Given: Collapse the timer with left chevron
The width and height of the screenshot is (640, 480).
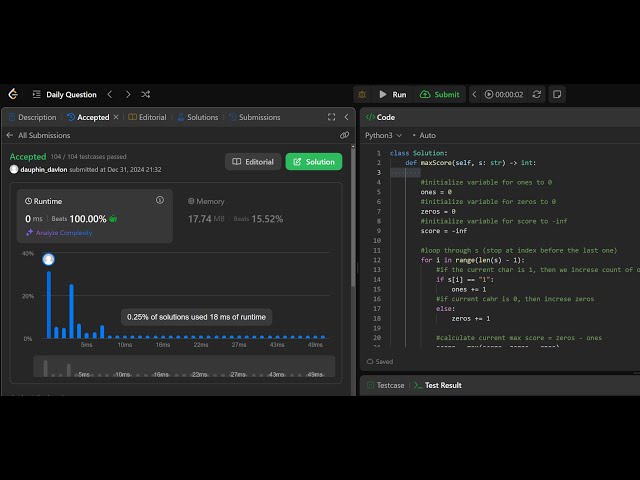Looking at the screenshot, I should click(474, 94).
